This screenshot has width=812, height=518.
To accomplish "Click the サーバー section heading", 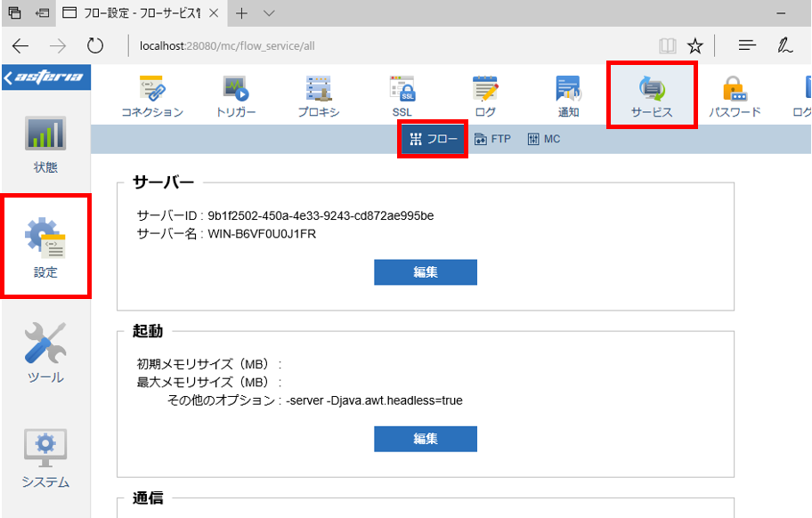I will click(164, 182).
